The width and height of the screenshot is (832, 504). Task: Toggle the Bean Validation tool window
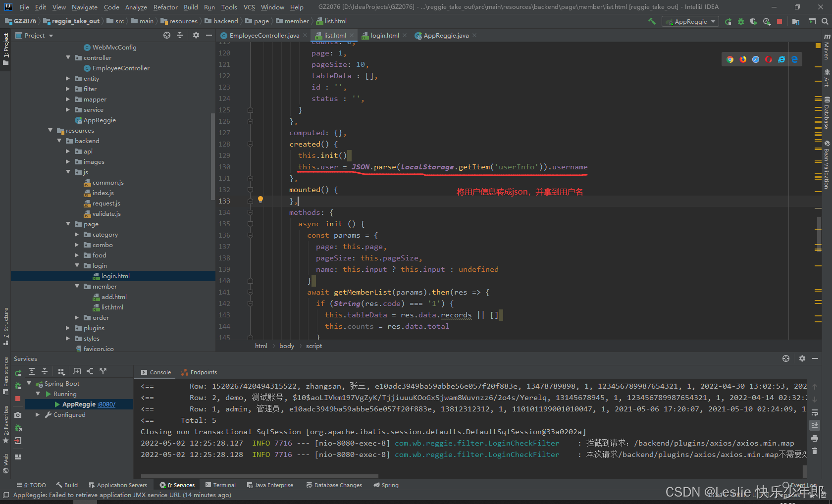pos(827,164)
